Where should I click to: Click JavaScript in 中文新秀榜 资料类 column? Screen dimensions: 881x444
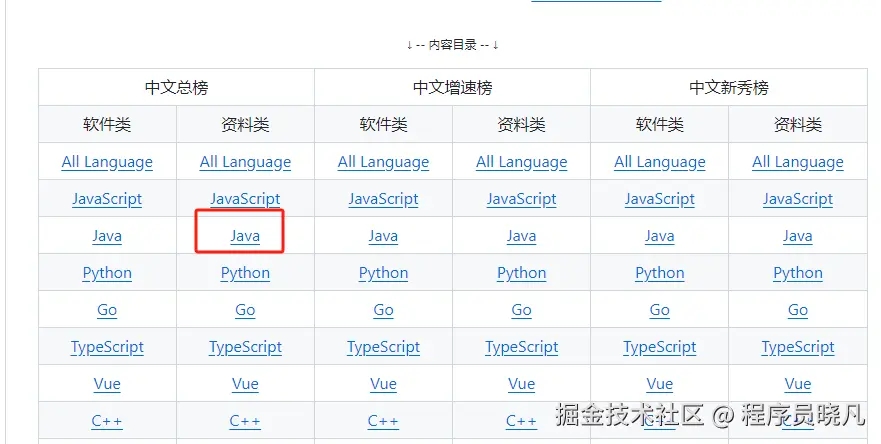point(798,199)
